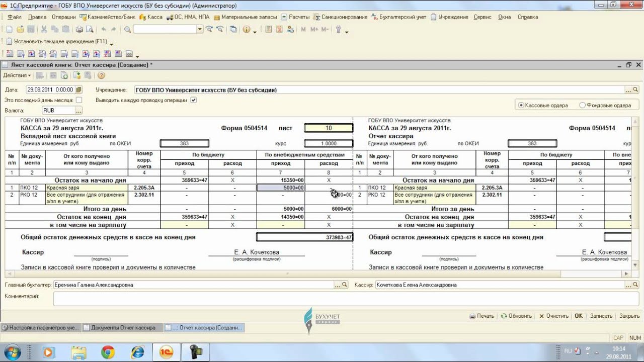Click the Print preview icon

tap(89, 30)
